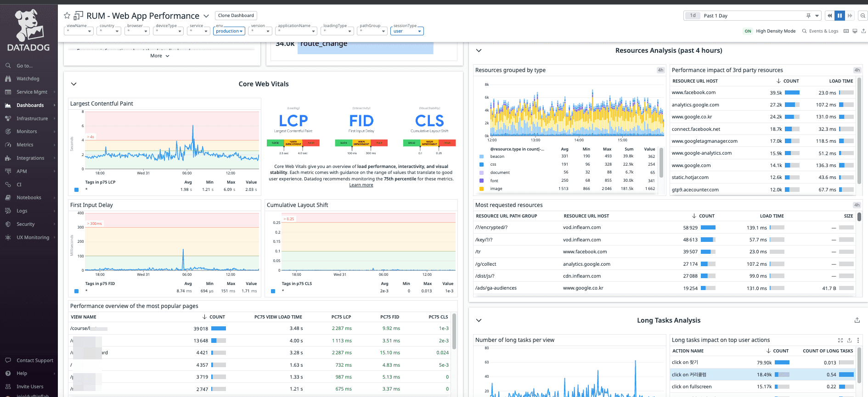868x397 pixels.
Task: Open the three-dot menu of Long tasks impact widget
Action: tap(858, 340)
